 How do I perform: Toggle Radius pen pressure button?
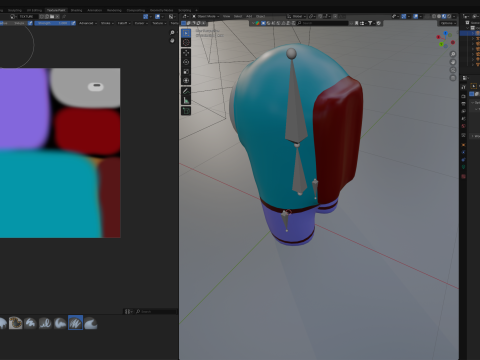[30, 23]
